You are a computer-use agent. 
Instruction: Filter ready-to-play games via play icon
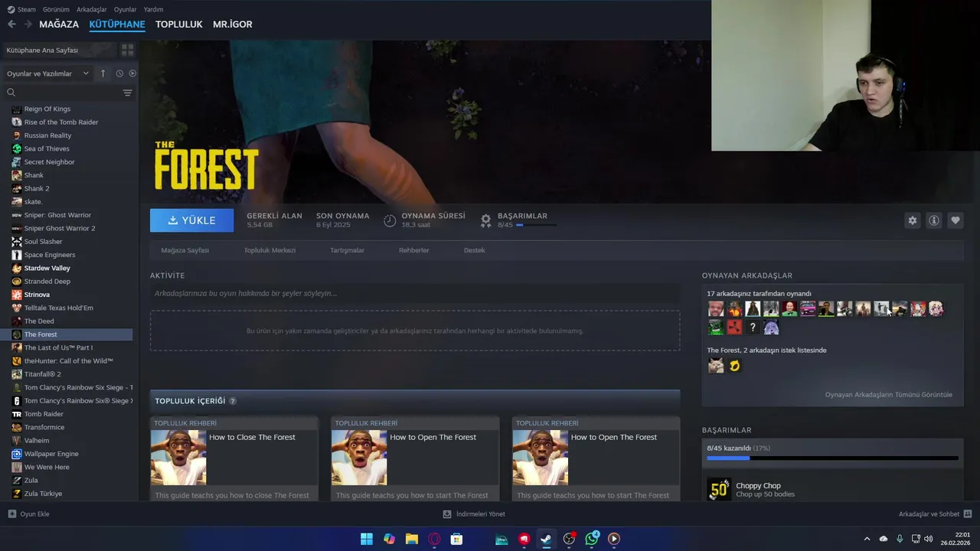tap(132, 73)
